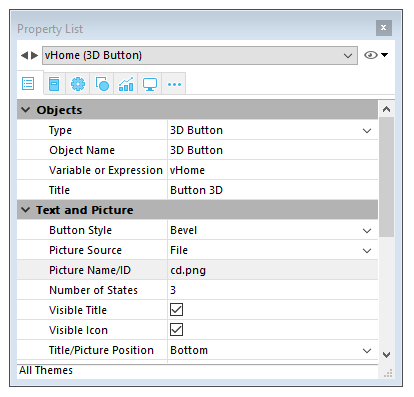Select the layout tab icon with page symbol
The width and height of the screenshot is (414, 397).
click(x=54, y=84)
